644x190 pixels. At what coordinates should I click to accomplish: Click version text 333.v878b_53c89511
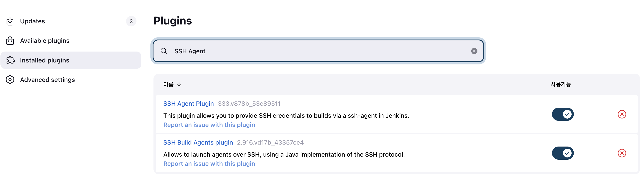(249, 104)
